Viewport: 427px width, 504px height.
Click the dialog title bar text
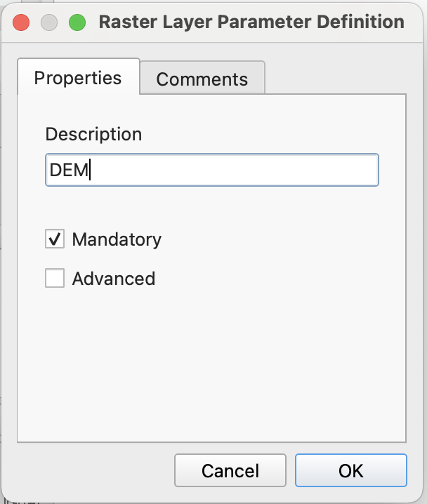251,22
